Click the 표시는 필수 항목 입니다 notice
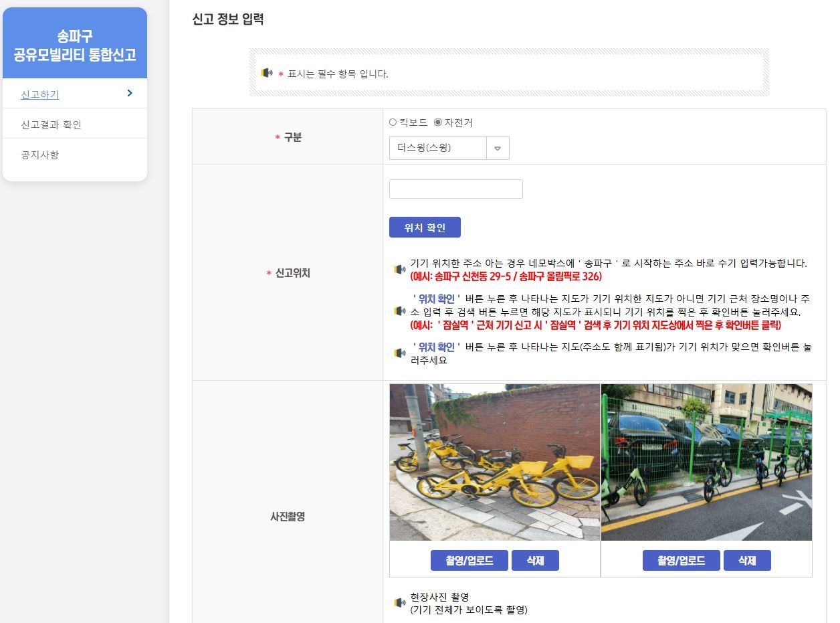Viewport: 840px width, 623px height. (x=338, y=74)
